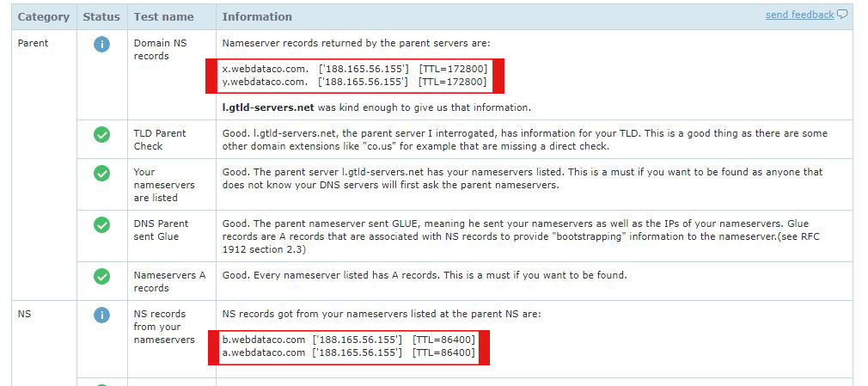Screen dimensions: 868x386
Task: Select the b.webdataco.com NS record line
Action: click(x=348, y=340)
